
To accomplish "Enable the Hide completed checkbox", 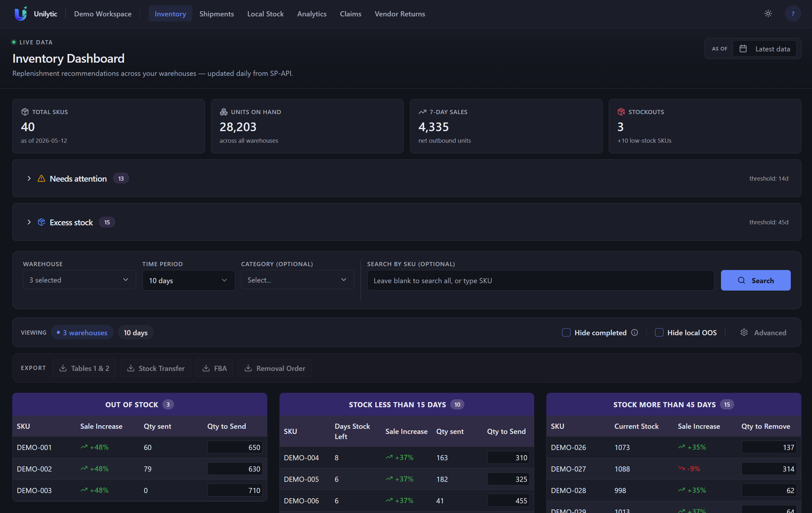I will click(566, 332).
